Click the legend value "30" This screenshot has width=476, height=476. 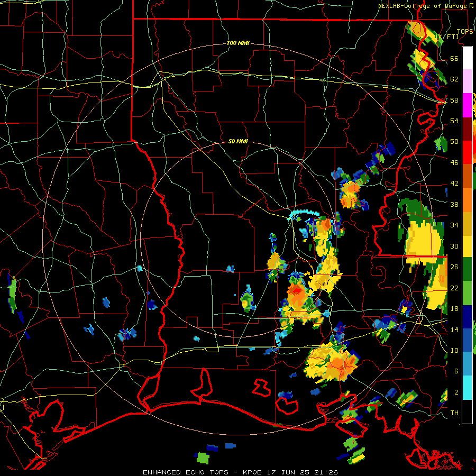point(454,246)
